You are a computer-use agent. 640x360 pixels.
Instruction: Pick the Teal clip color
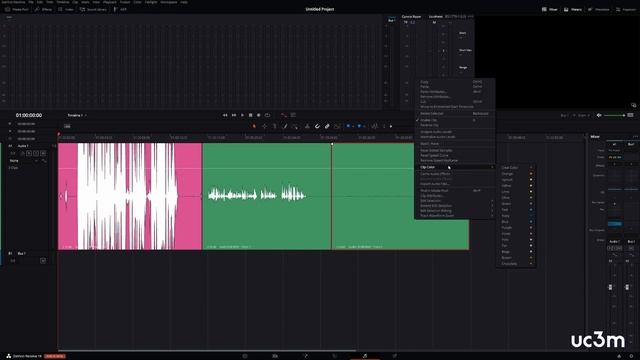(516, 210)
